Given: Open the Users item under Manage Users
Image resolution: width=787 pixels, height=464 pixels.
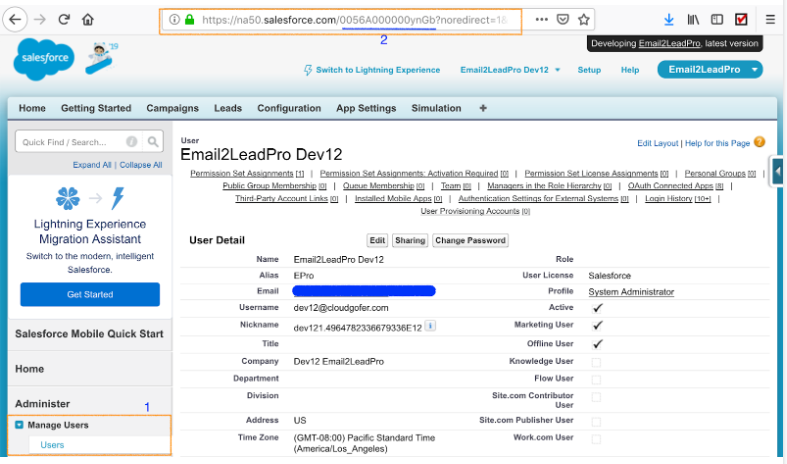Looking at the screenshot, I should [52, 445].
